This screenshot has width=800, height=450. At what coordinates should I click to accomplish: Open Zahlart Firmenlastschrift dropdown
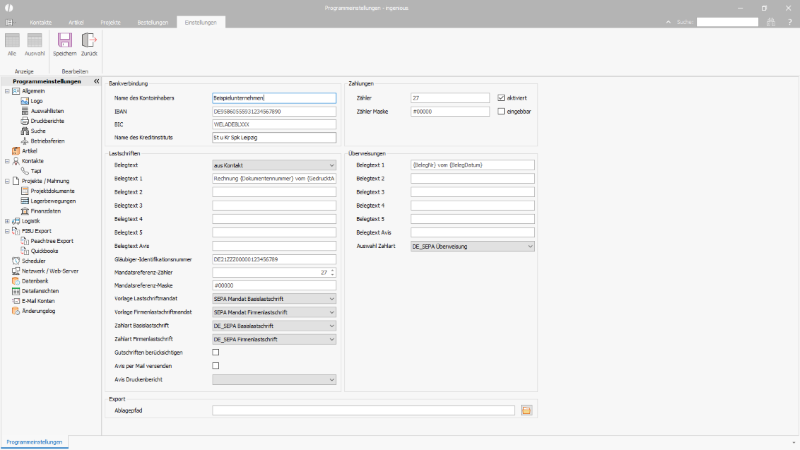[x=274, y=339]
